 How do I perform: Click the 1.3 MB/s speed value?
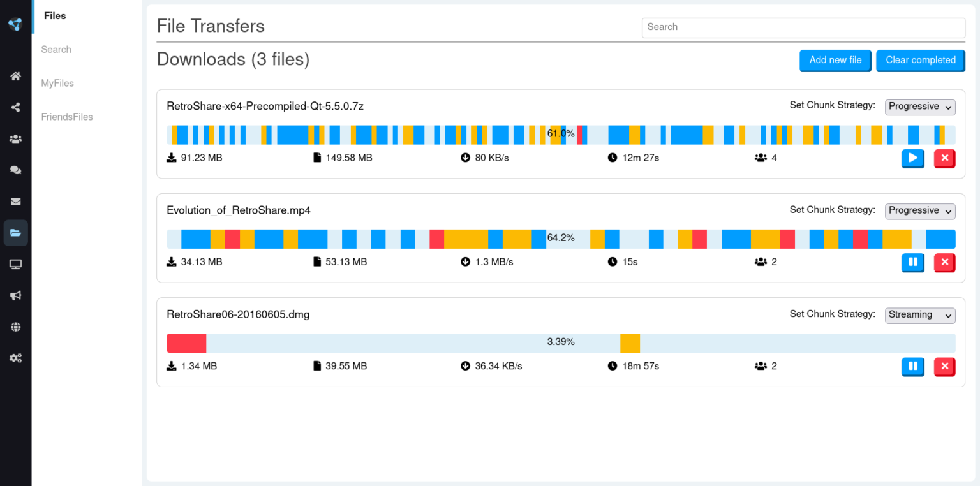point(494,262)
